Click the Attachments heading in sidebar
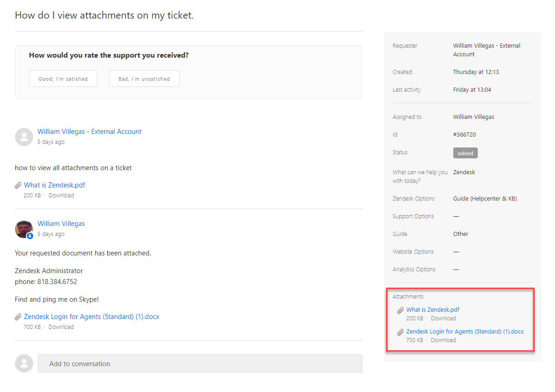The image size is (555, 392). click(x=408, y=297)
